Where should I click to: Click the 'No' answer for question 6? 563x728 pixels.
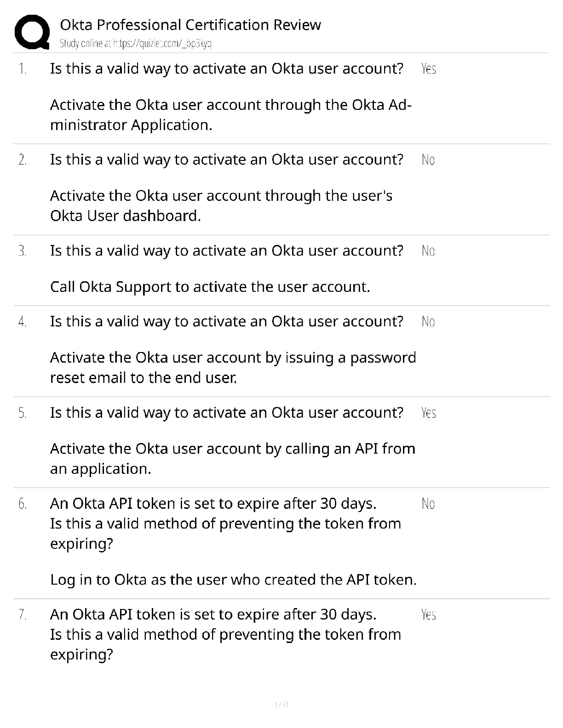[x=428, y=504]
